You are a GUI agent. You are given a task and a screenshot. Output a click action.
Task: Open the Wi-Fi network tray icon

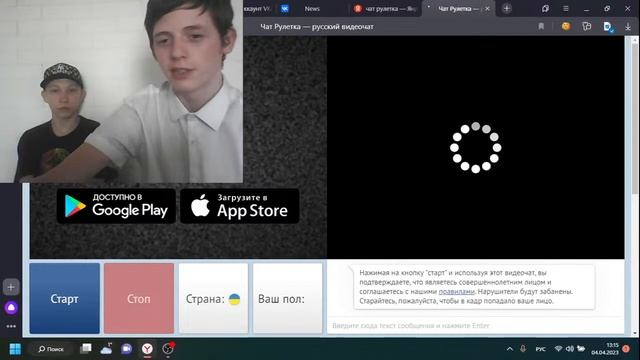(558, 349)
